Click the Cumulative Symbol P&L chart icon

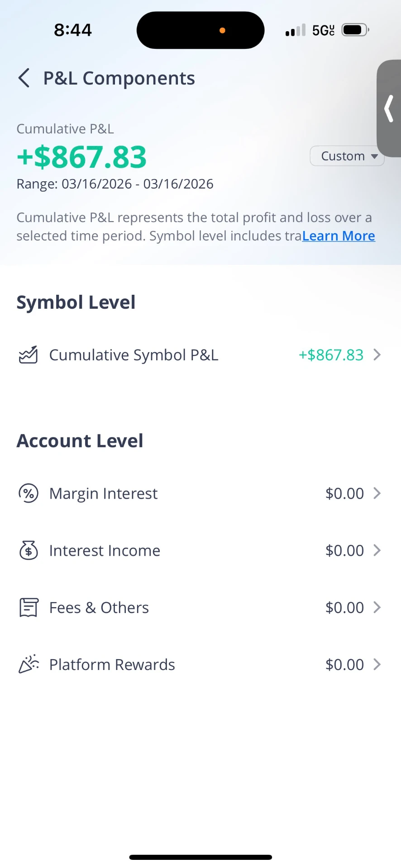click(x=28, y=355)
